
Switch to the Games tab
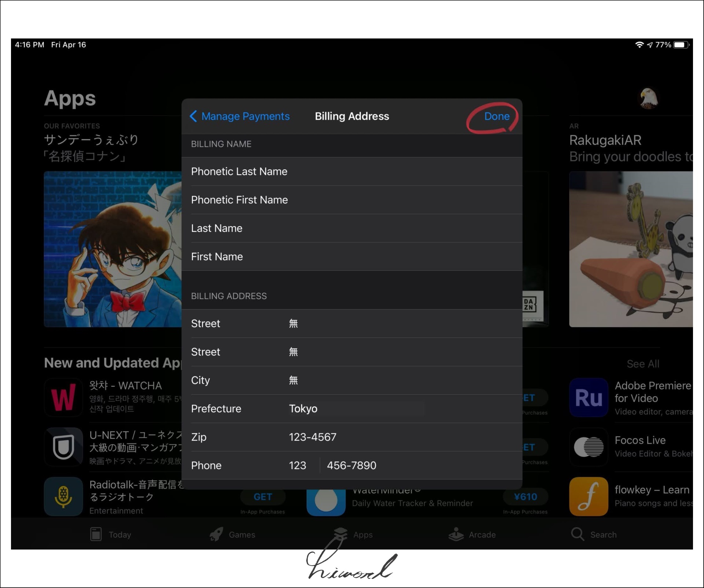point(232,535)
